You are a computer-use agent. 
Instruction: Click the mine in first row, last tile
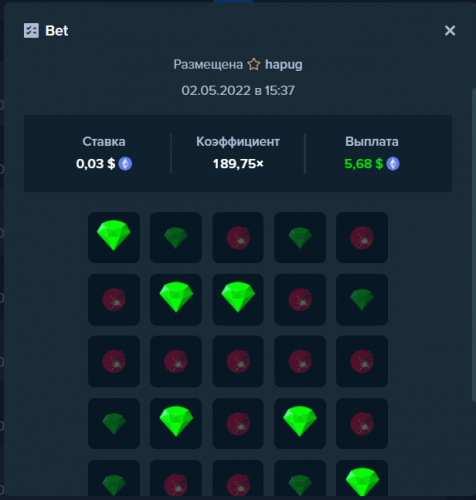tap(362, 237)
